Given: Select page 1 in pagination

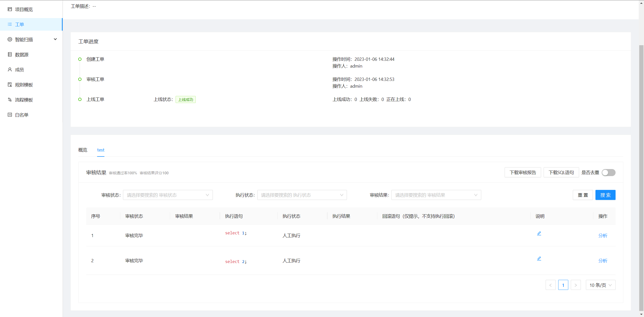Looking at the screenshot, I should click(x=563, y=285).
